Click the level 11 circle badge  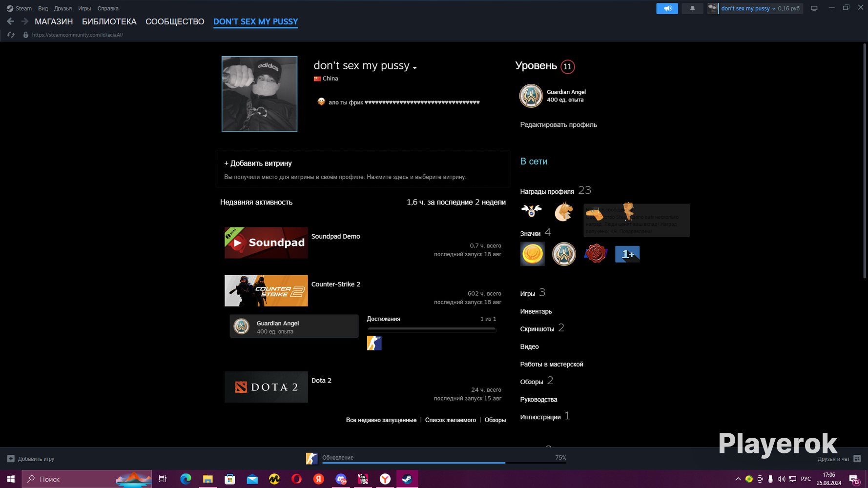click(567, 66)
